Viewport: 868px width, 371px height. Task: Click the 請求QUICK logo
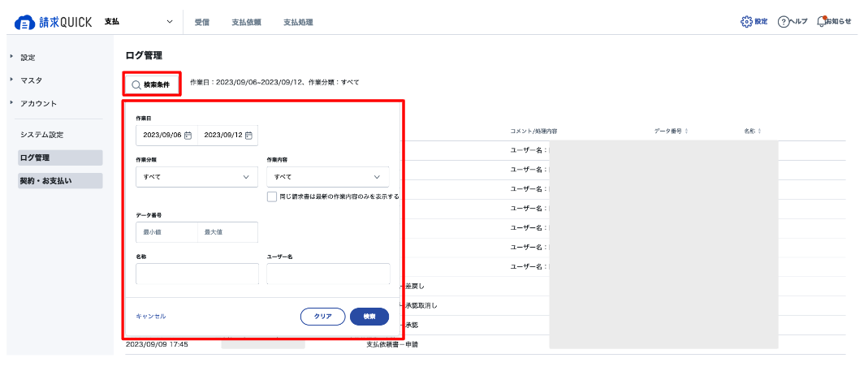(x=53, y=22)
